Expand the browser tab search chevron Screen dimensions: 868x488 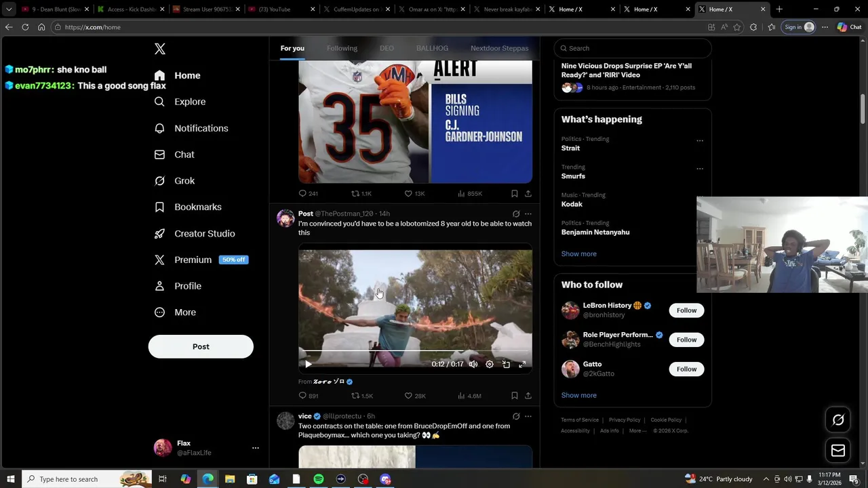[9, 9]
